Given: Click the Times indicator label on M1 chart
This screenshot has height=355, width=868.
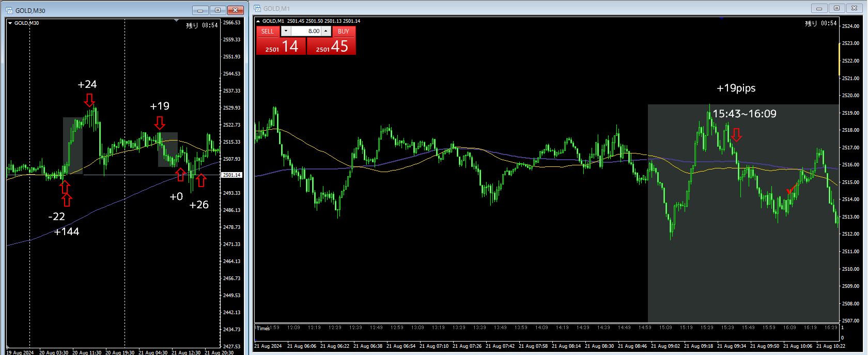Looking at the screenshot, I should click(x=263, y=328).
